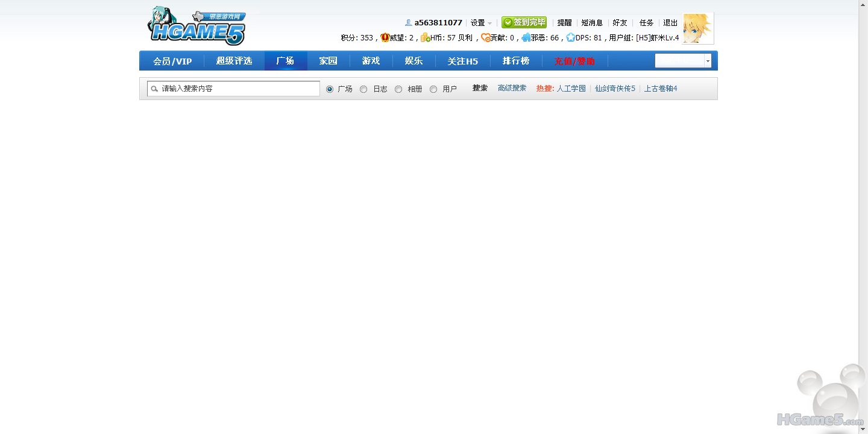Click the 邪恶 blue puzzle icon
Screen dimensions: 868x434
point(526,37)
